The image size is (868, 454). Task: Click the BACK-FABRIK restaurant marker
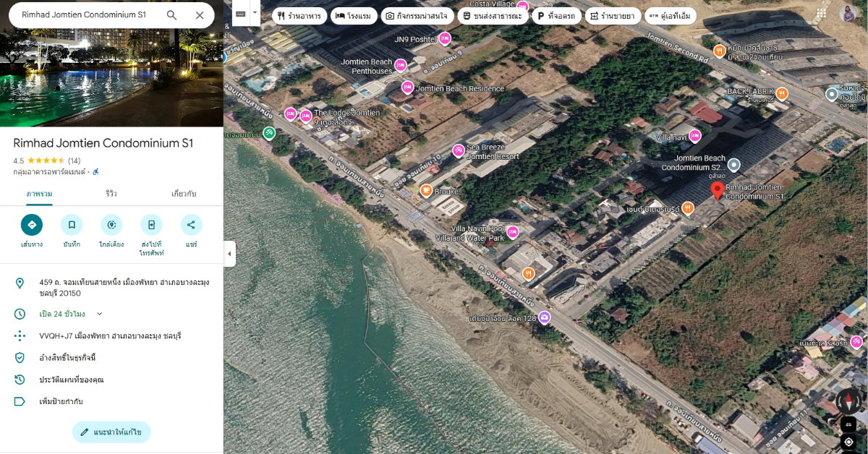point(782,93)
